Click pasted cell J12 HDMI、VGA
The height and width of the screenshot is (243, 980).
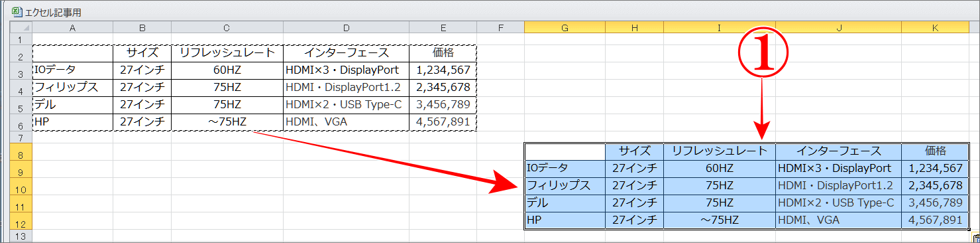point(838,220)
